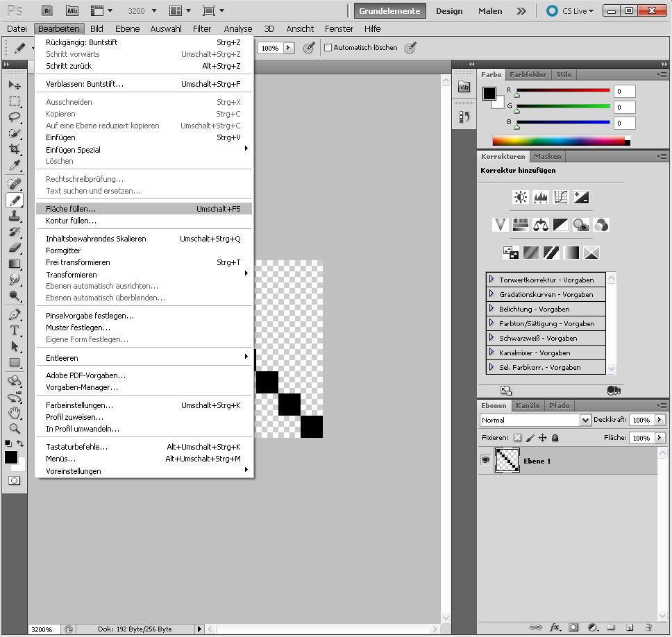Choose Fläche füllen... from the menu
This screenshot has width=672, height=637.
point(71,209)
